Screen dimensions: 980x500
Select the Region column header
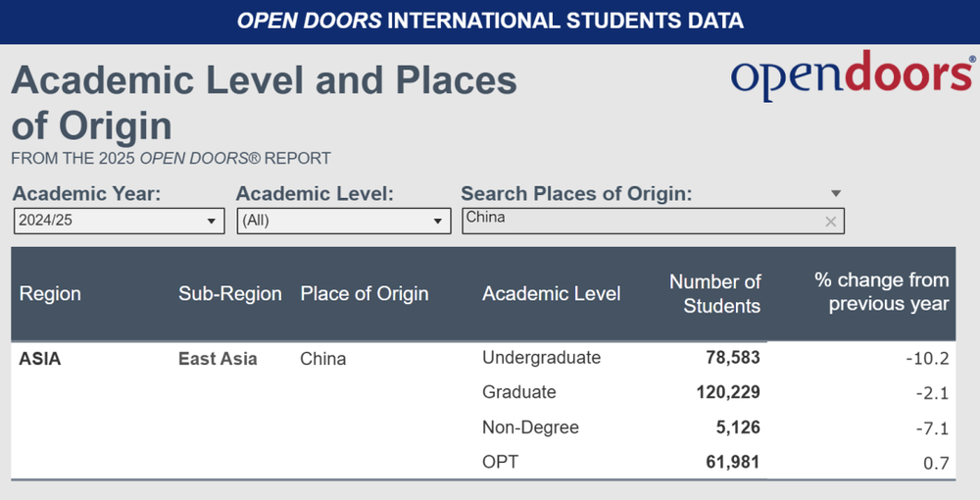click(x=51, y=294)
